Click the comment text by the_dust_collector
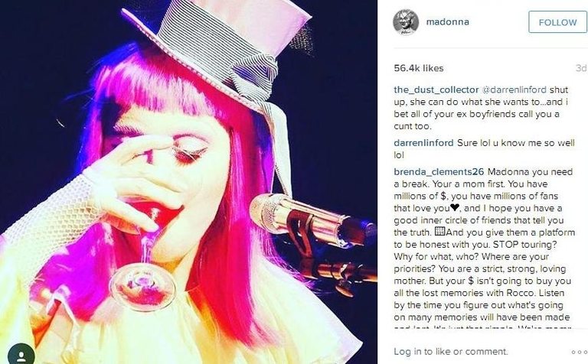 point(482,108)
